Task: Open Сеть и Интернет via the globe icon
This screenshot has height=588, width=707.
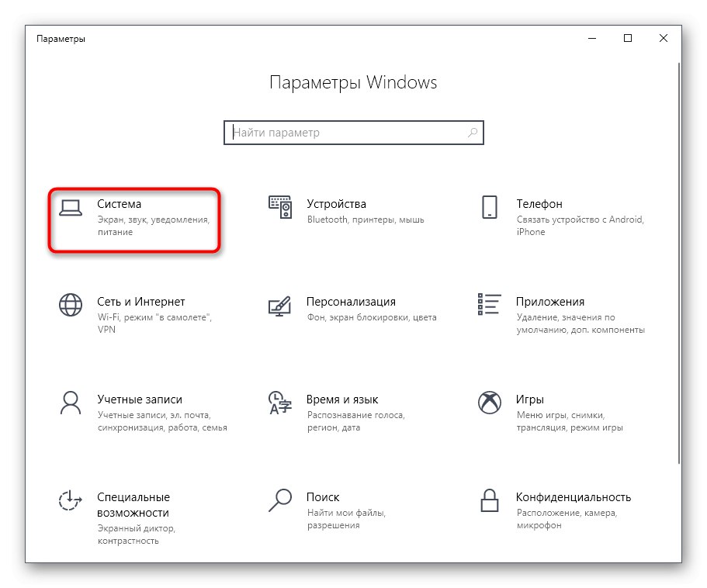Action: pyautogui.click(x=69, y=306)
